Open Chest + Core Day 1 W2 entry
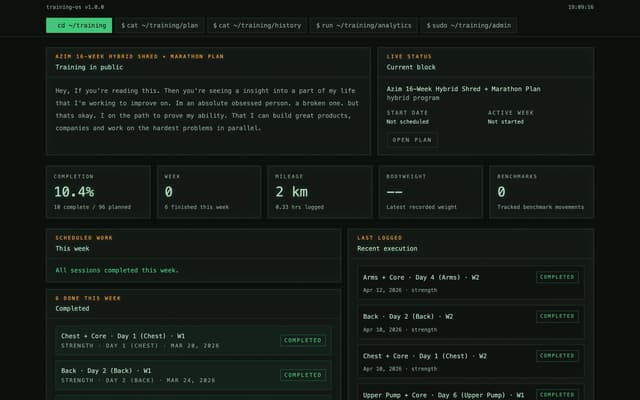Screen dimensions: 640x400 click(x=471, y=362)
